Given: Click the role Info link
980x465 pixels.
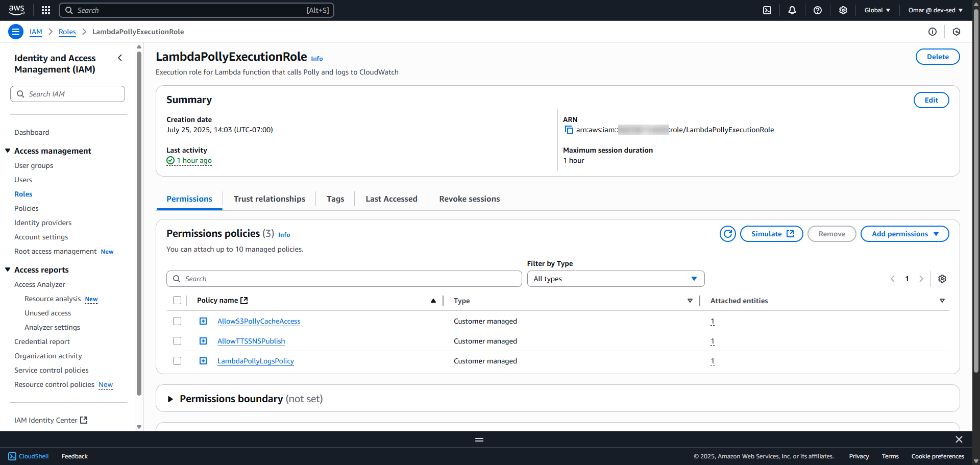Looking at the screenshot, I should click(317, 59).
